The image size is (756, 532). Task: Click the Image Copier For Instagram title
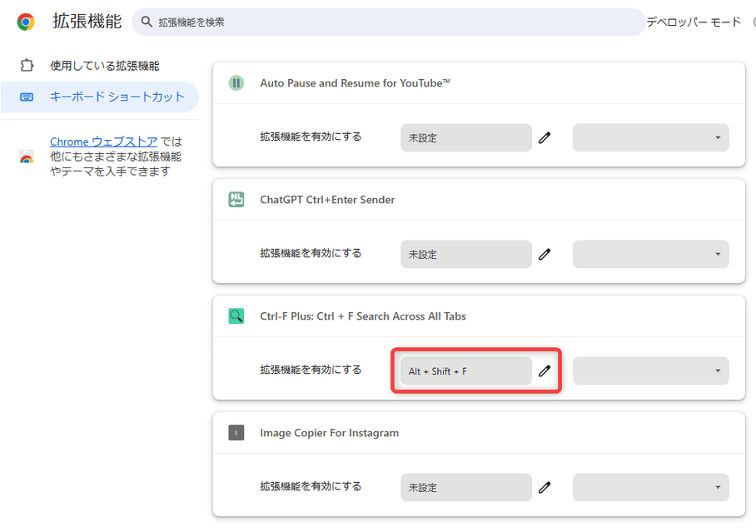[x=330, y=433]
